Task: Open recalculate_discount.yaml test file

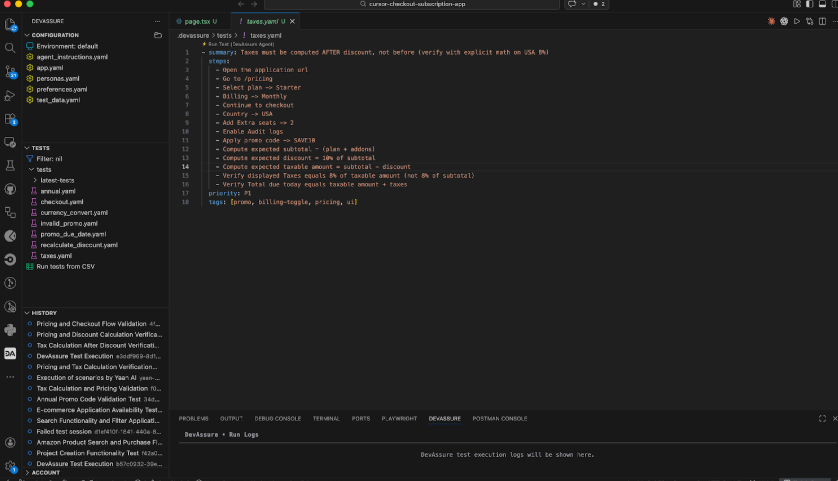Action: pos(79,245)
